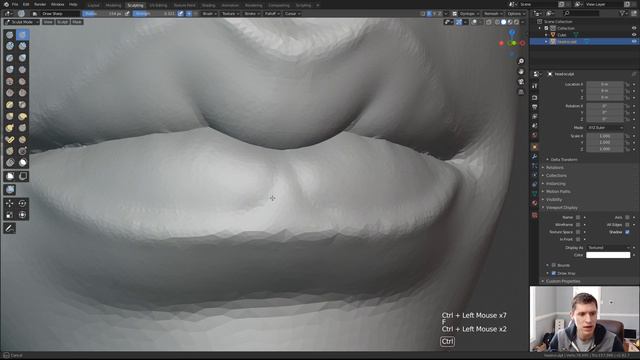The width and height of the screenshot is (640, 360).
Task: Click the white object Color swatch
Action: tap(608, 255)
